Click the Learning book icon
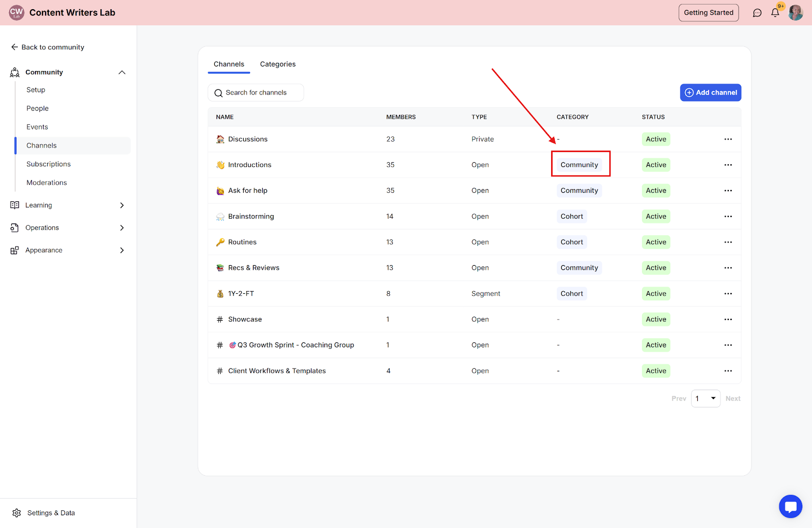This screenshot has height=528, width=812. (15, 205)
